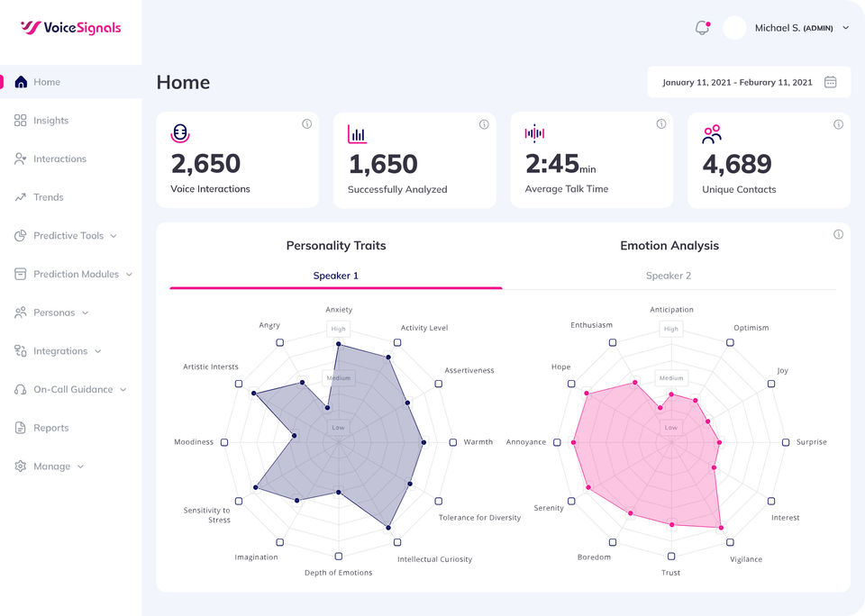Click the notification bell icon
The width and height of the screenshot is (865, 616).
(x=702, y=28)
